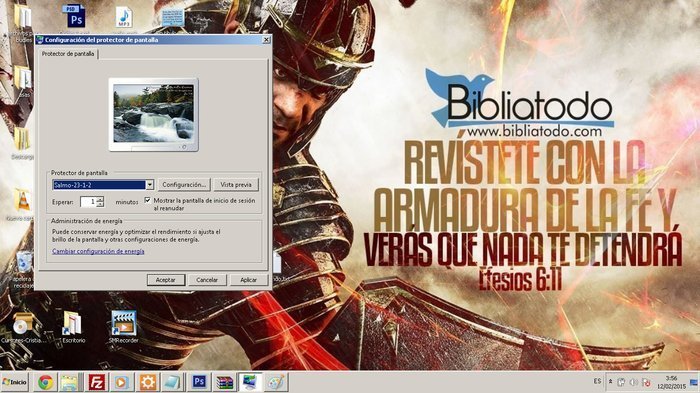
Task: Open the ES language bar indicator
Action: click(597, 381)
